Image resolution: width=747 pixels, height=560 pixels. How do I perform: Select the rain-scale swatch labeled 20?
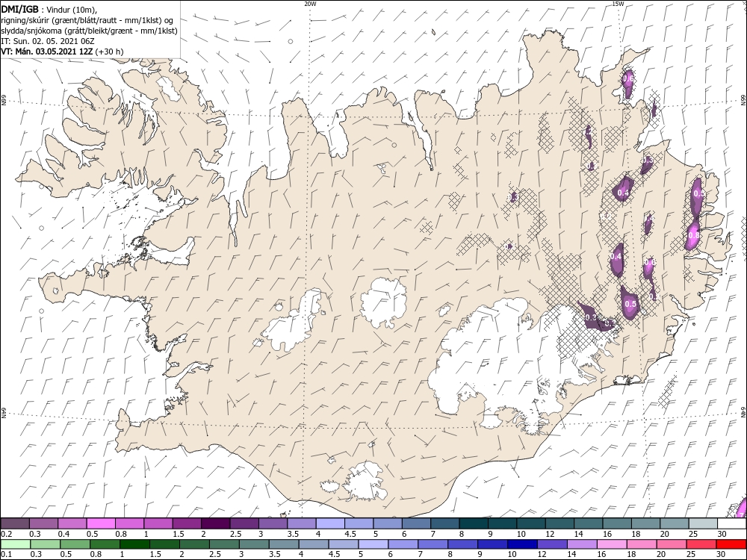pyautogui.click(x=672, y=544)
